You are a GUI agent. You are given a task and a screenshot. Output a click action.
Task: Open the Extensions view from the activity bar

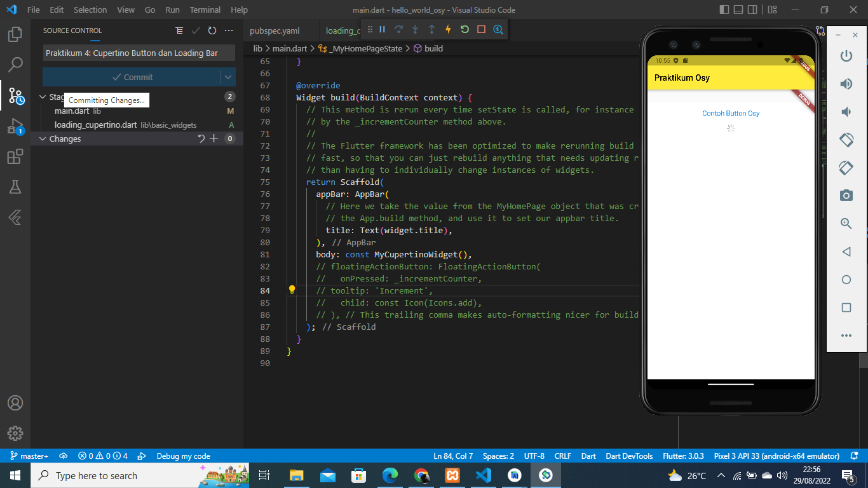[x=14, y=156]
